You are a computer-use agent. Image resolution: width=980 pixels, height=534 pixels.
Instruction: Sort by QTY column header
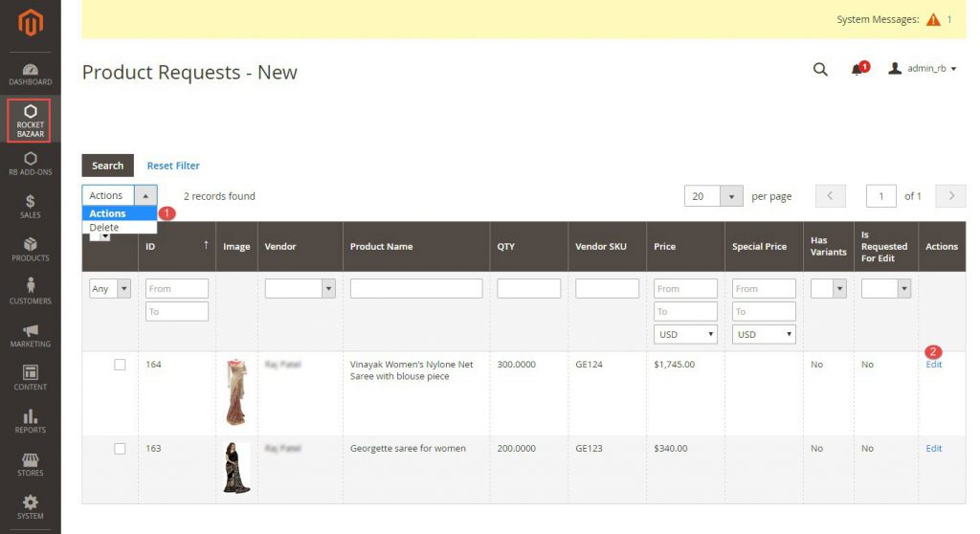point(505,246)
